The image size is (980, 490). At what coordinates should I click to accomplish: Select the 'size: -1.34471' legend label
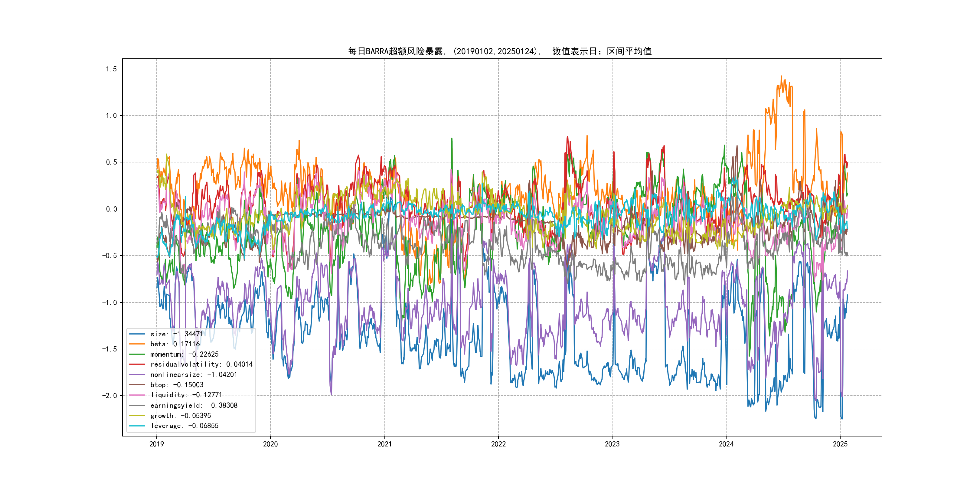[177, 334]
